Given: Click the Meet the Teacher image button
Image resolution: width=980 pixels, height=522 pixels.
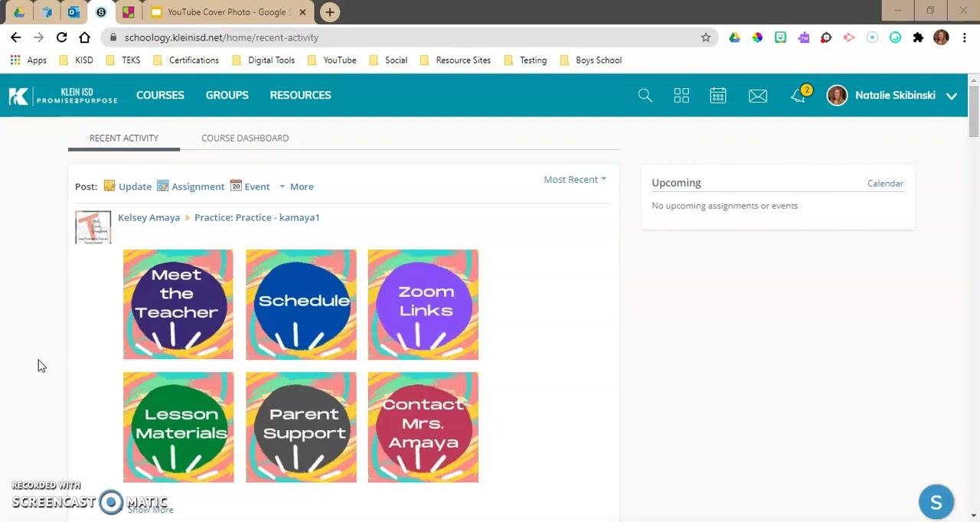Looking at the screenshot, I should 178,305.
